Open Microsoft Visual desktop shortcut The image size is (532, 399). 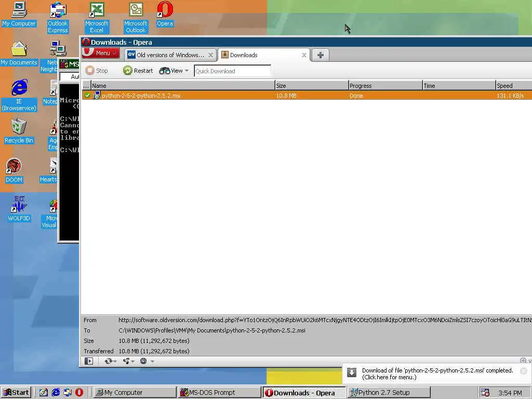(x=49, y=214)
